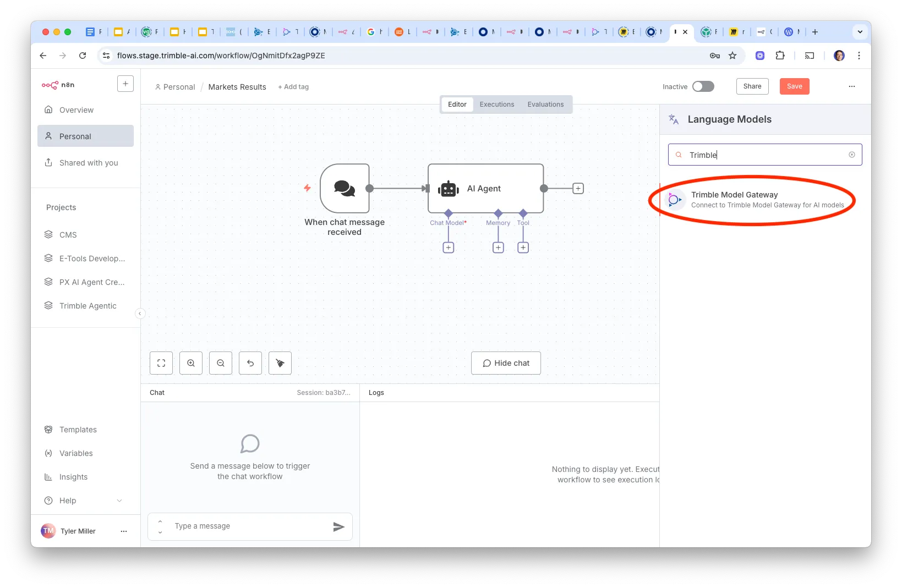Zoom in on the canvas

tap(191, 363)
